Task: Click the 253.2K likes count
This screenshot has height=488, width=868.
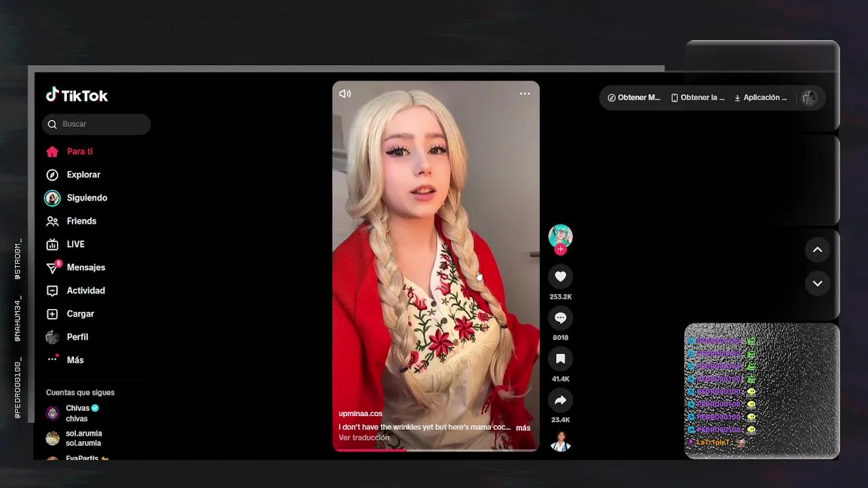Action: [x=561, y=297]
